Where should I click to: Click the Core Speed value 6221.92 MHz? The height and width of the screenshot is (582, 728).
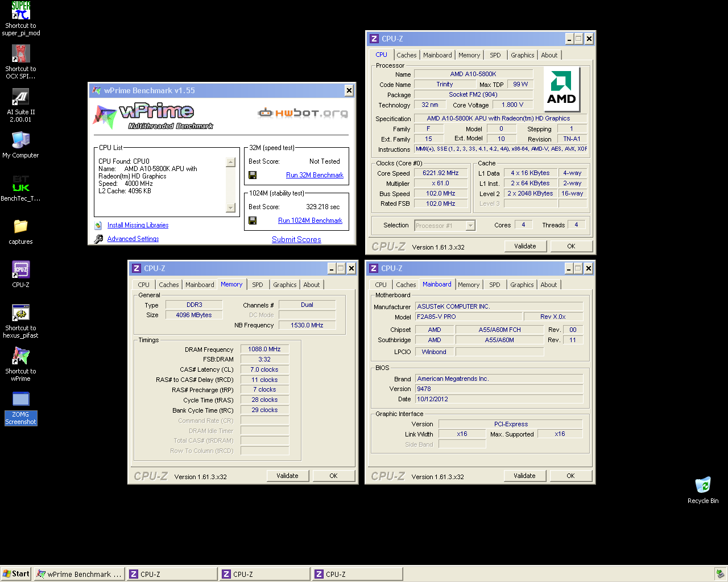tap(441, 173)
